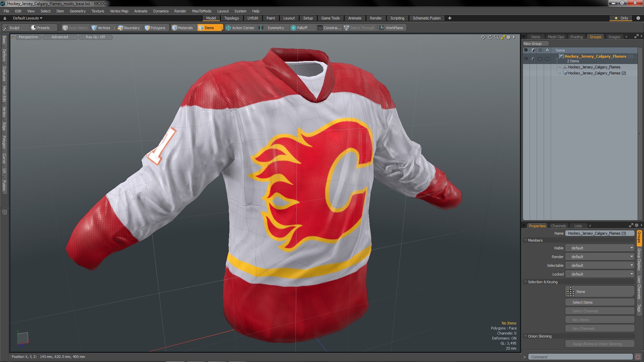The height and width of the screenshot is (362, 644).
Task: Open the Perspective view type dropdown
Action: [28, 37]
